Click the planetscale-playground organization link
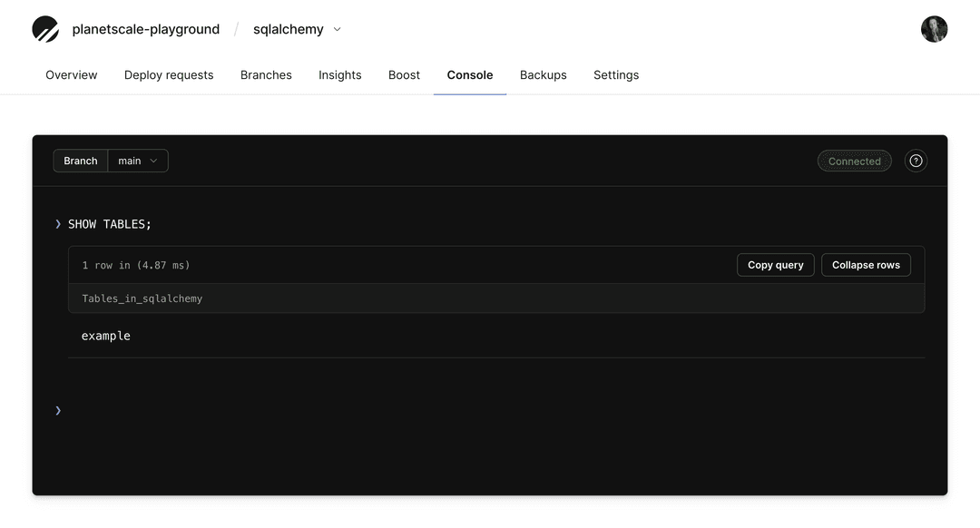Viewport: 980px width, 528px height. click(x=146, y=28)
